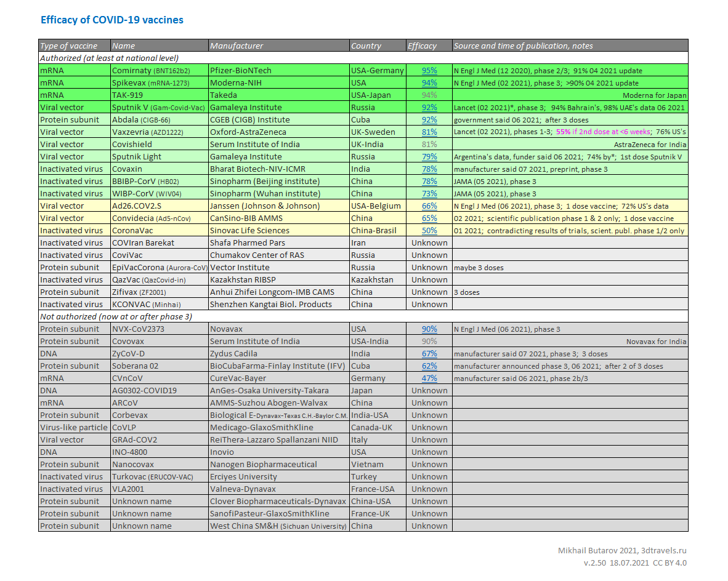Open the 90% efficacy link for NVX-CoV2373
The image size is (728, 581).
click(x=429, y=329)
